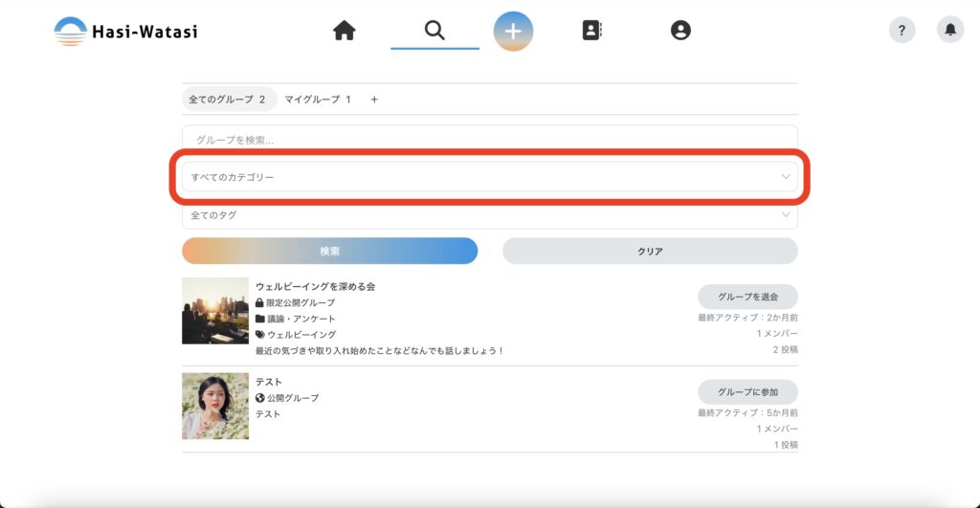The height and width of the screenshot is (508, 980).
Task: Open the notification bell icon
Action: [x=950, y=31]
